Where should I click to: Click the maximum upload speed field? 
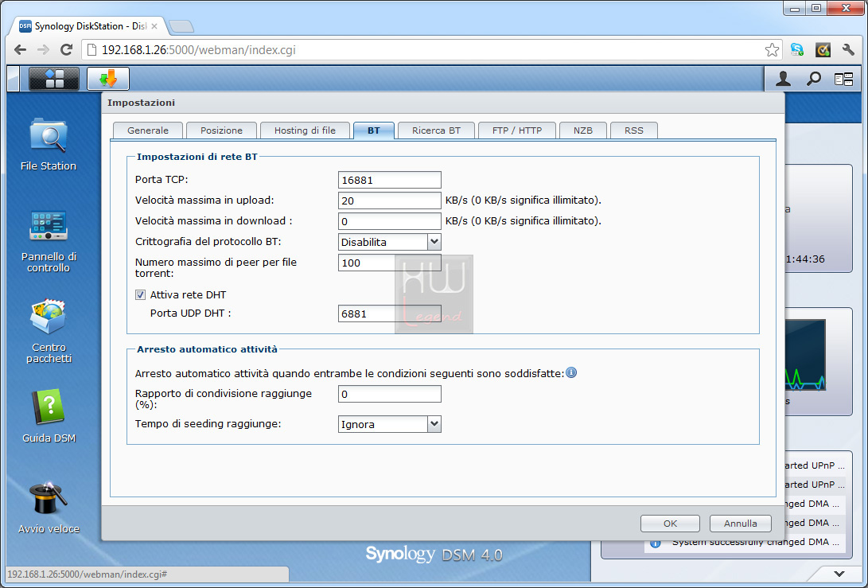[390, 201]
